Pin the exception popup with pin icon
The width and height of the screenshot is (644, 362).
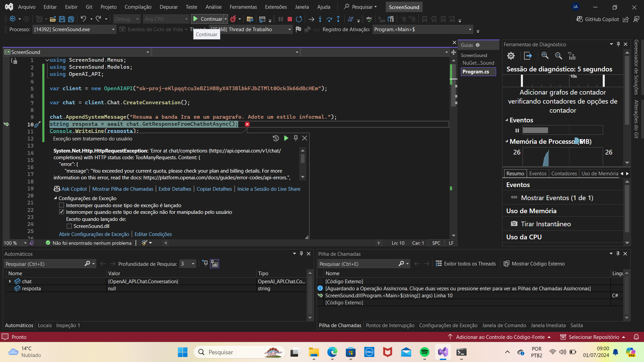296,138
